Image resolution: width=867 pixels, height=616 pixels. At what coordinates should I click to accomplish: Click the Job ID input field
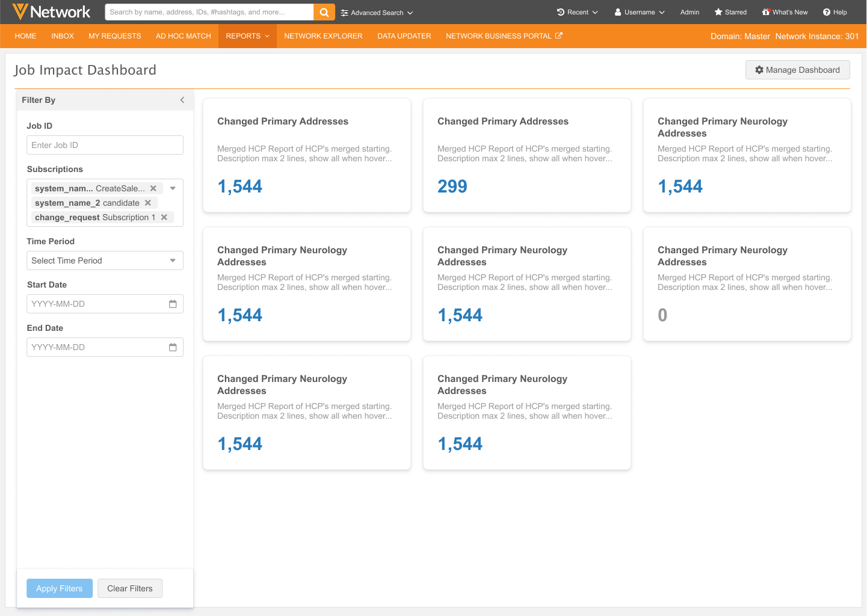point(105,145)
